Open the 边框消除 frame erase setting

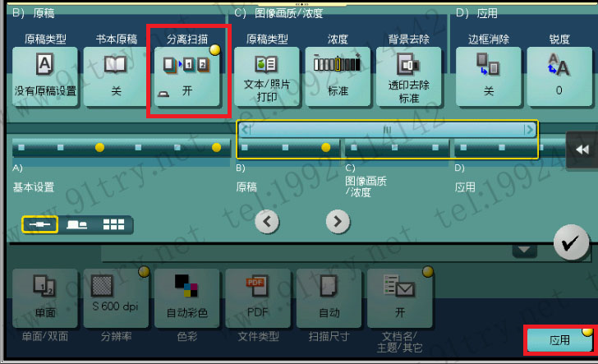(x=489, y=76)
